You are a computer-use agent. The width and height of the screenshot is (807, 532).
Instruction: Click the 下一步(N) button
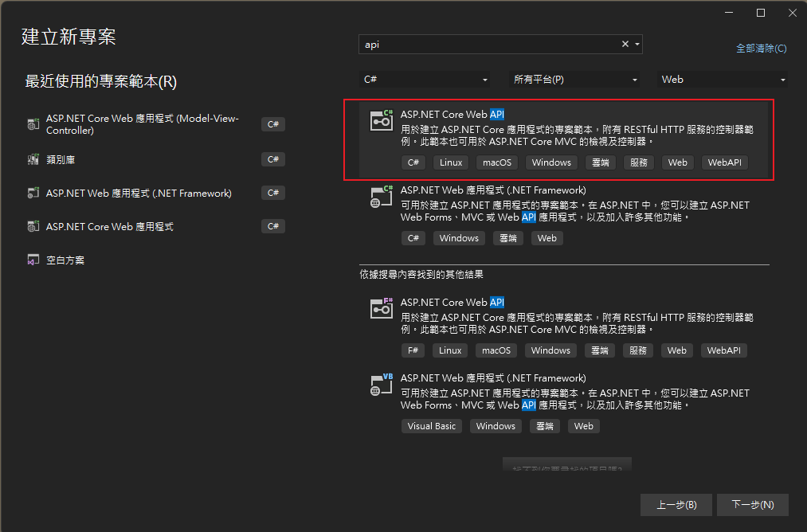753,505
